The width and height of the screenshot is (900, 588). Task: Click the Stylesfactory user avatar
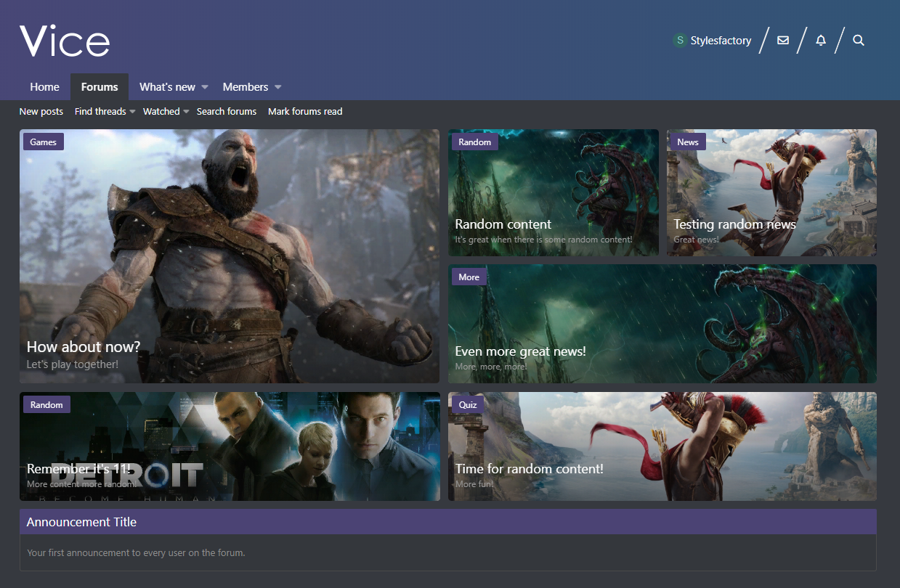click(x=680, y=41)
